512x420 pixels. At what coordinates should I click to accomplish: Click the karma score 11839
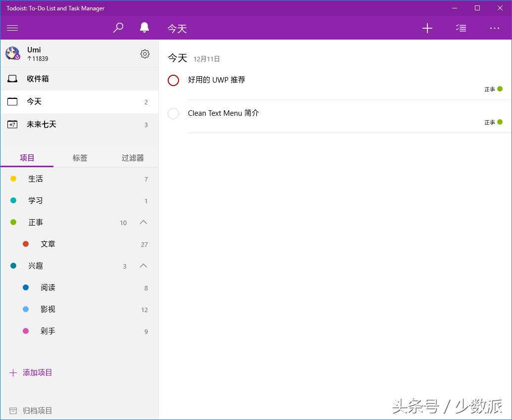[38, 59]
